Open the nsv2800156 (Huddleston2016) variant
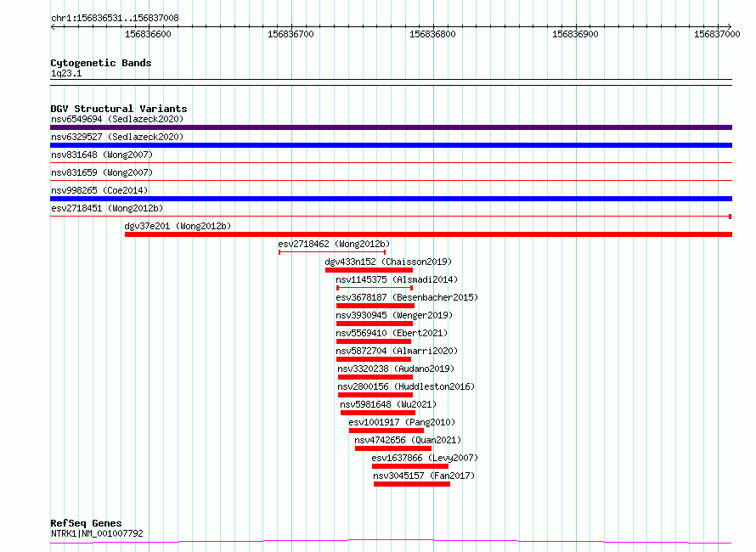This screenshot has width=756, height=552. click(406, 386)
